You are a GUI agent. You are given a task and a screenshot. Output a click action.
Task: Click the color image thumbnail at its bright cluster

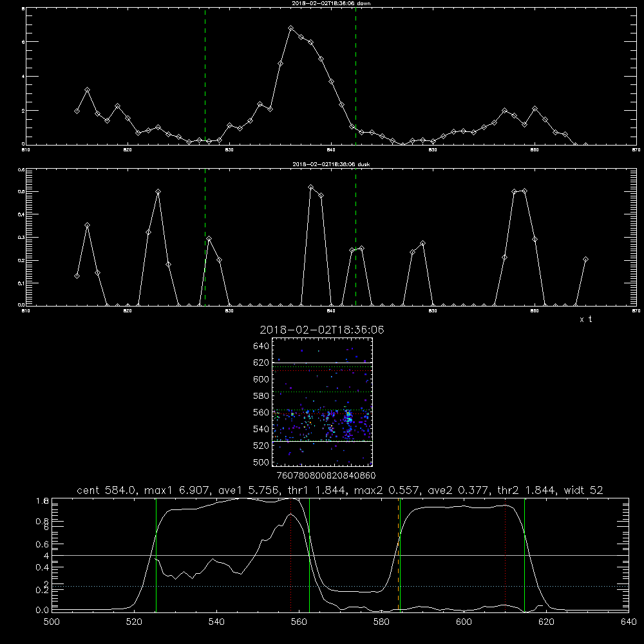(x=348, y=418)
